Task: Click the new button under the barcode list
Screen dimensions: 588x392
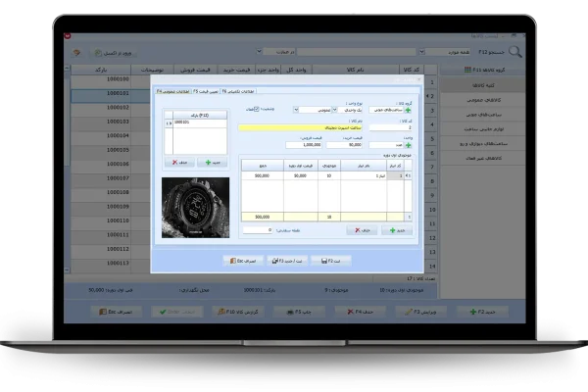Action: 213,163
